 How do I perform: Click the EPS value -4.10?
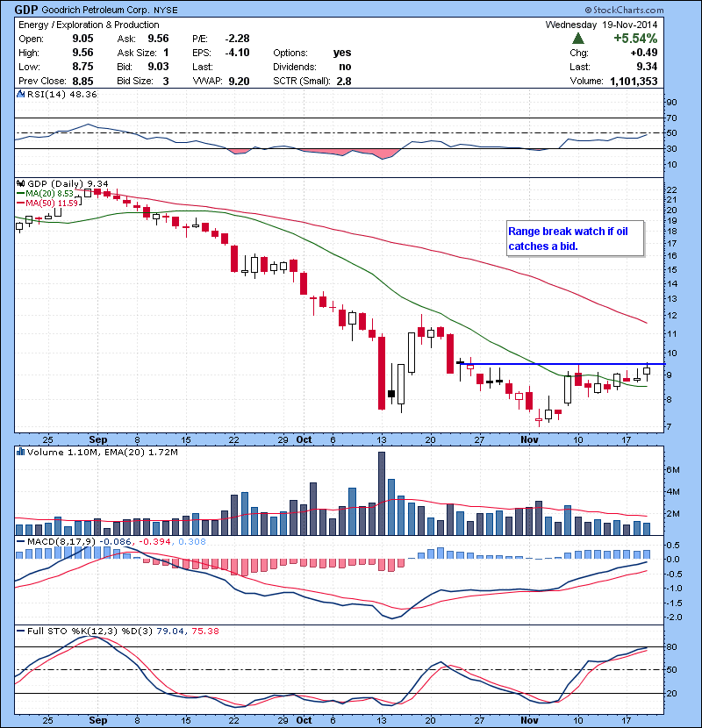238,53
